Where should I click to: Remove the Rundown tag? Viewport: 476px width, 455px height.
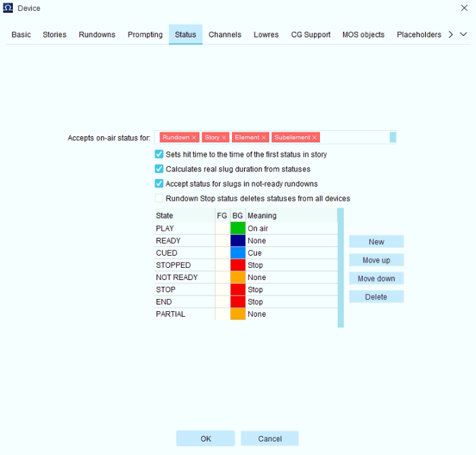(194, 138)
